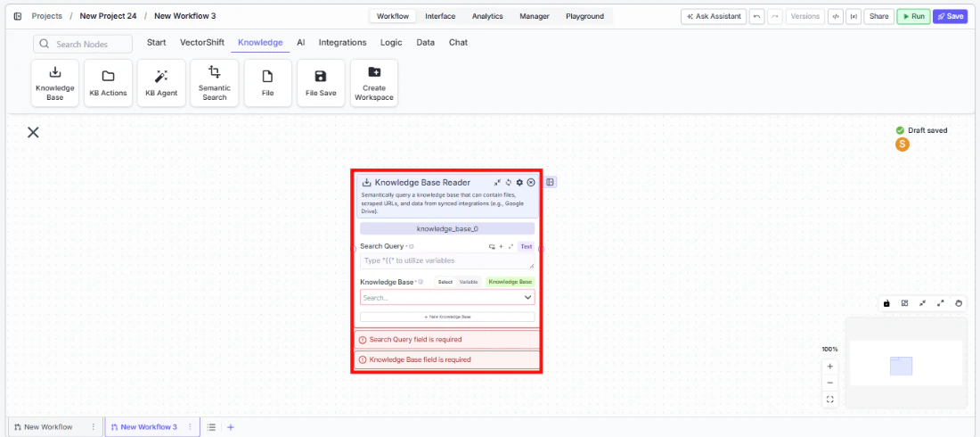Open the code view button
980x437 pixels.
[x=835, y=16]
